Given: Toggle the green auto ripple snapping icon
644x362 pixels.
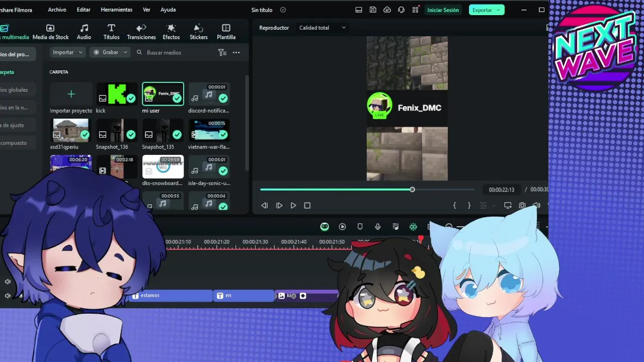Looking at the screenshot, I should coord(413,227).
